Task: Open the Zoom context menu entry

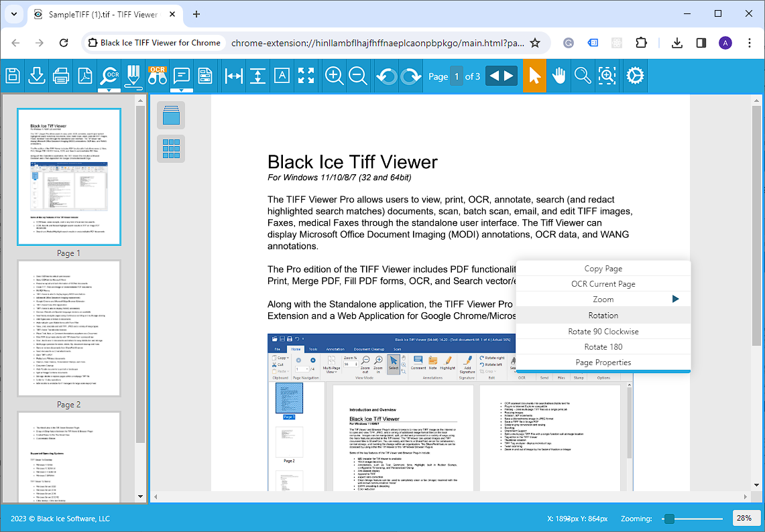Action: click(x=603, y=300)
